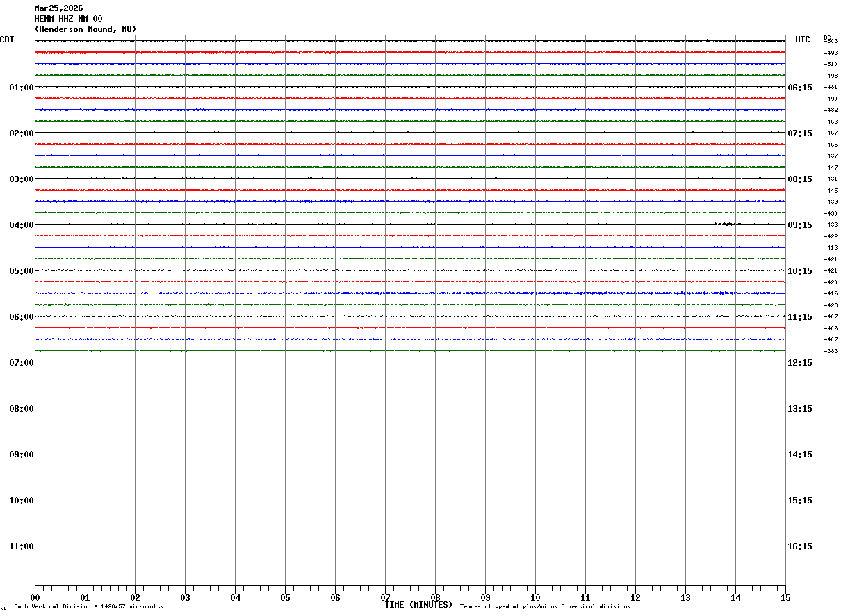
Task: Click the UTC timezone heading
Action: [803, 40]
